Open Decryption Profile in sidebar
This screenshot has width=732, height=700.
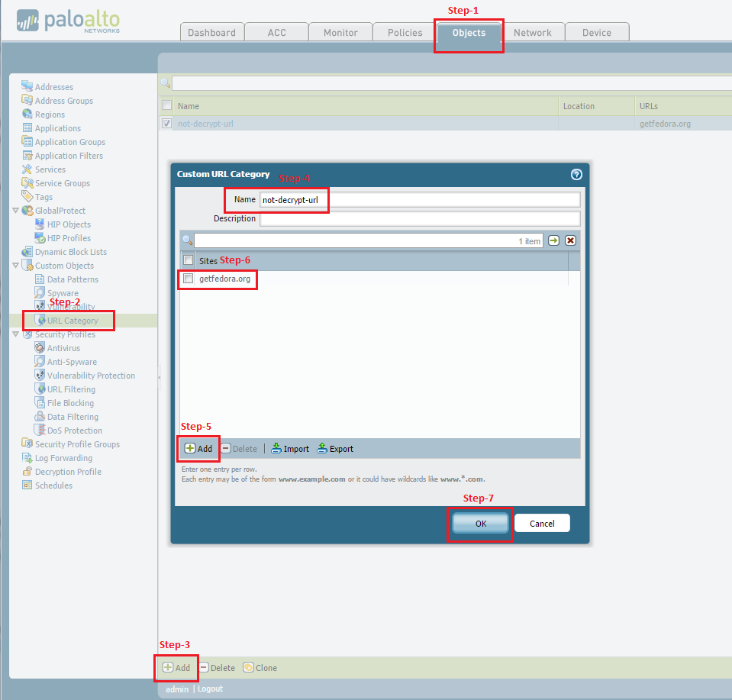pos(68,472)
